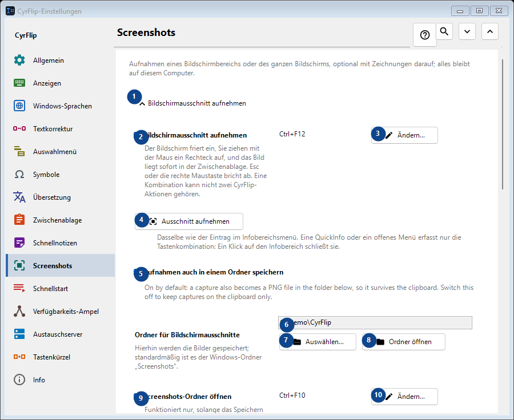Viewport: 514px width, 420px height.
Task: Click the help question mark icon
Action: pyautogui.click(x=425, y=35)
